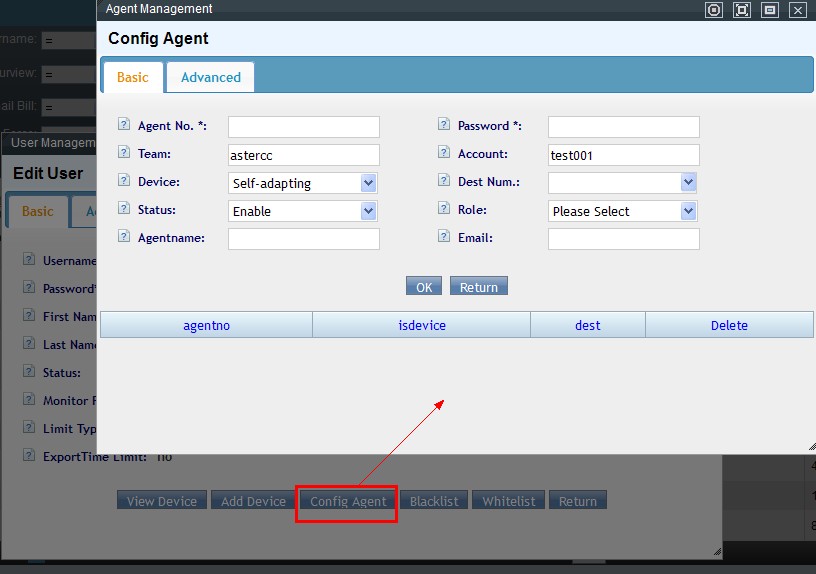Click help icon next to Device
The width and height of the screenshot is (816, 574).
124,180
